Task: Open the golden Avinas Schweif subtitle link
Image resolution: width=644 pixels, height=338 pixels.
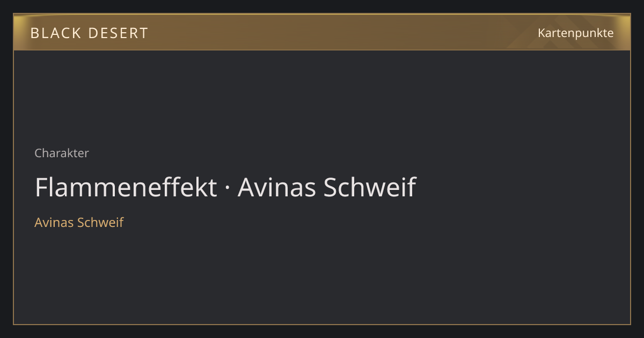Action: (79, 222)
